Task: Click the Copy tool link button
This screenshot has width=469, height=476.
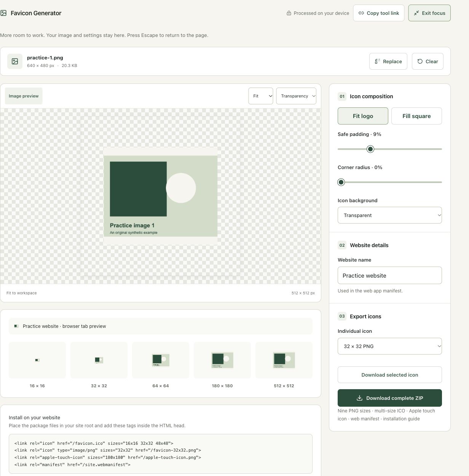Action: pyautogui.click(x=379, y=13)
